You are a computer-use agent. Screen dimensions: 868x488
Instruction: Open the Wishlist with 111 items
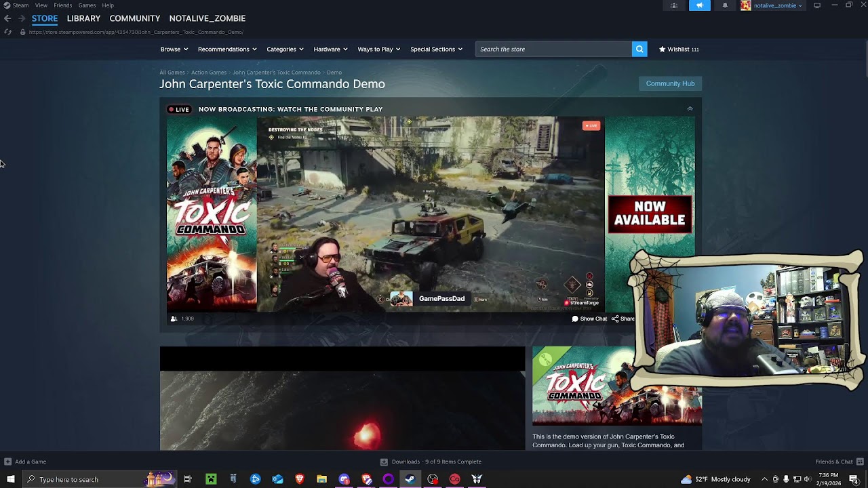679,49
